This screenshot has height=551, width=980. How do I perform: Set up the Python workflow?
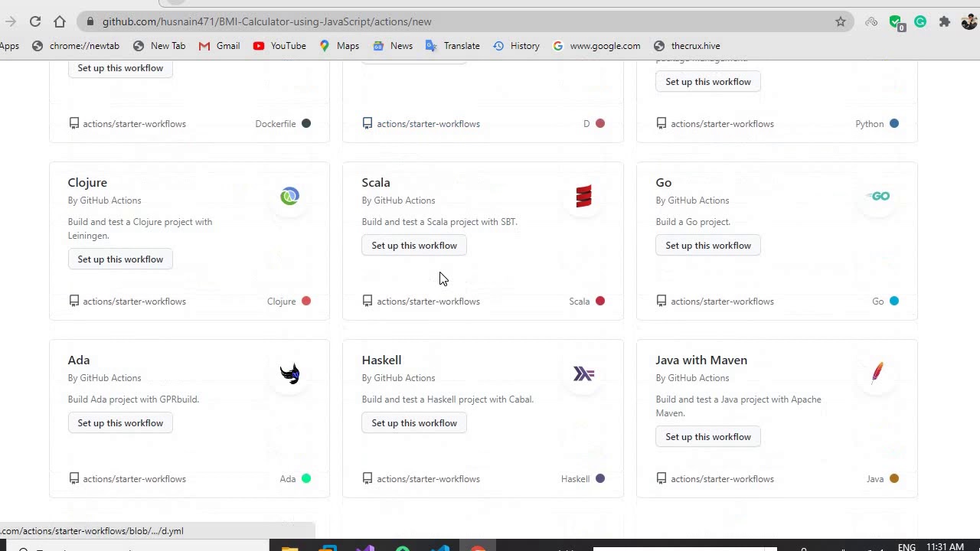point(708,82)
